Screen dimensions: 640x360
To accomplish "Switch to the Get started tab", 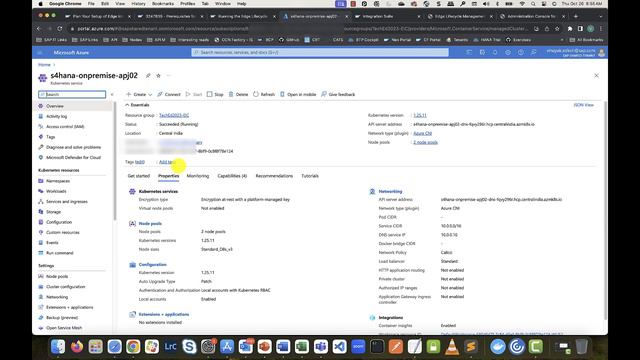I will point(139,176).
